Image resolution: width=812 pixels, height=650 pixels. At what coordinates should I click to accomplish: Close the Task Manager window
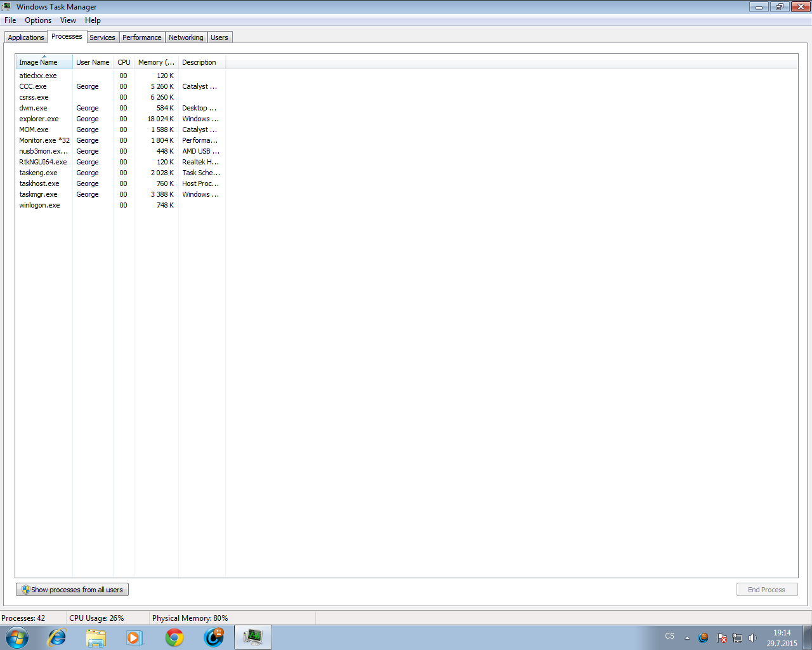coord(801,7)
